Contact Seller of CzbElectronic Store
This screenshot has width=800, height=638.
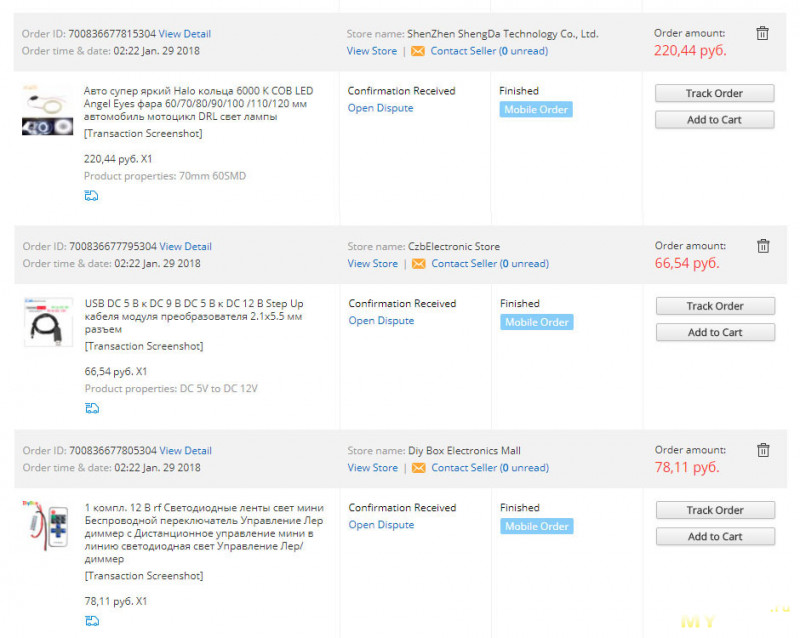490,264
